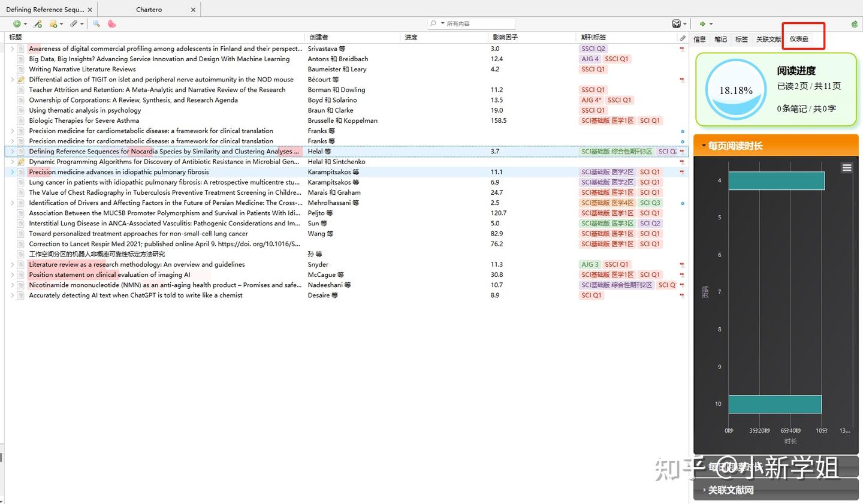Sort by the 创建者 column header
Image resolution: width=863 pixels, height=504 pixels.
(x=352, y=37)
